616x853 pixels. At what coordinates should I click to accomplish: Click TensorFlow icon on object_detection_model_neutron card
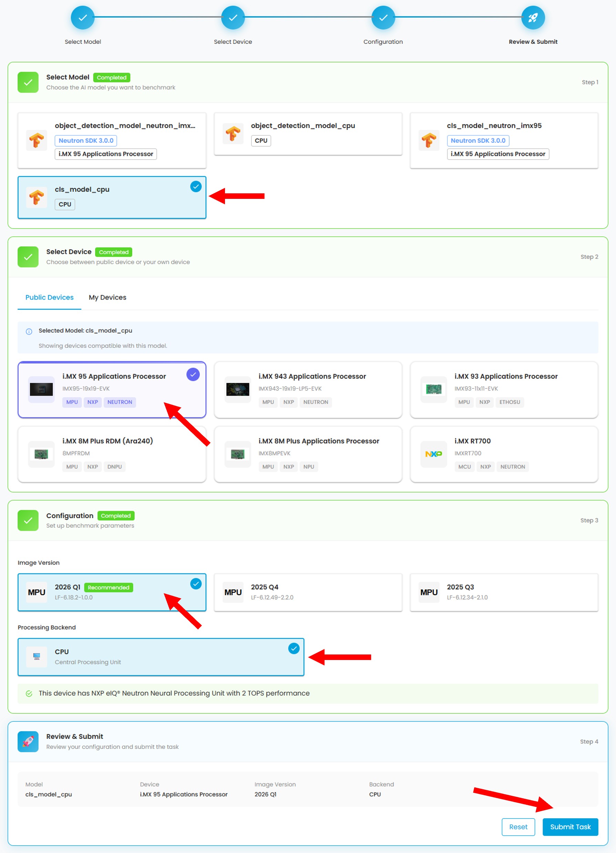click(x=37, y=140)
